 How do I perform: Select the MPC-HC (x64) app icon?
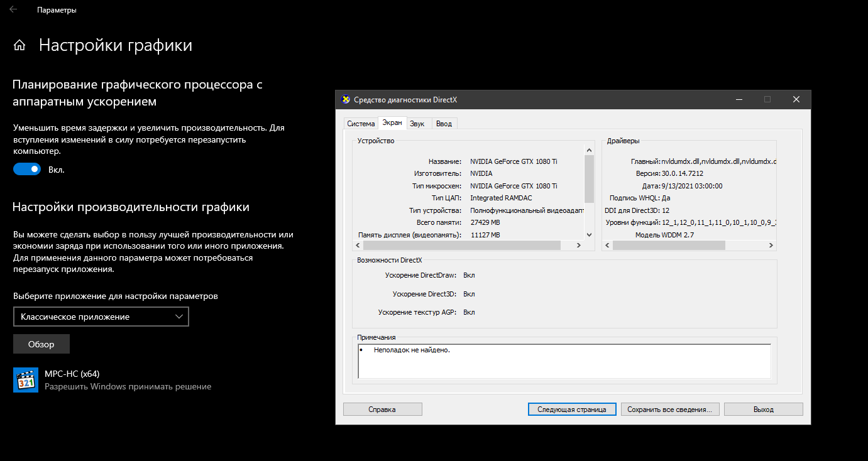coord(26,380)
